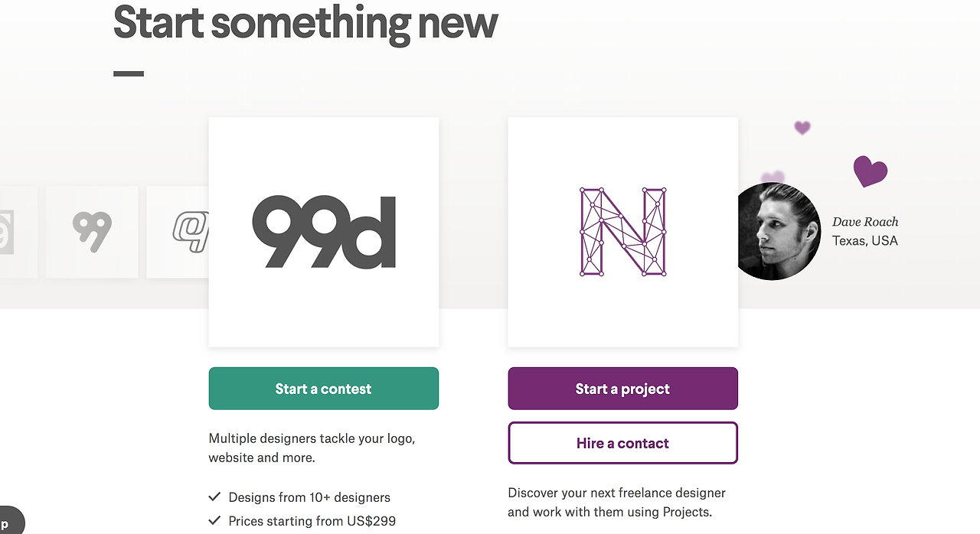Image resolution: width=980 pixels, height=534 pixels.
Task: Click the Texas, USA location text
Action: [865, 241]
